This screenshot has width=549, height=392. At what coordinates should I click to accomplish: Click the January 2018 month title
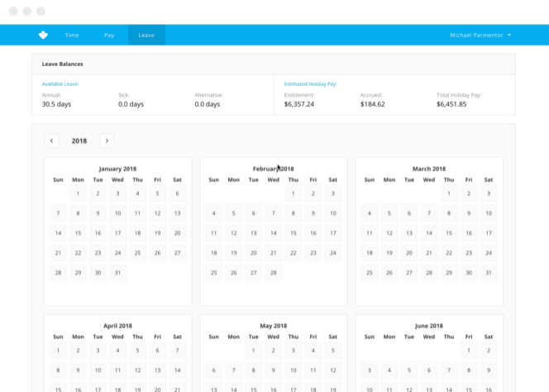pos(117,169)
